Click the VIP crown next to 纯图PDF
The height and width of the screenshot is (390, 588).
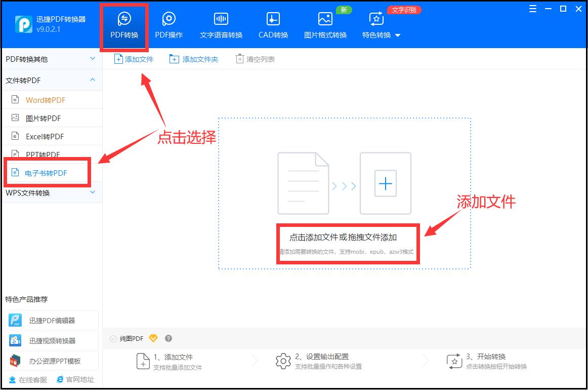(153, 338)
